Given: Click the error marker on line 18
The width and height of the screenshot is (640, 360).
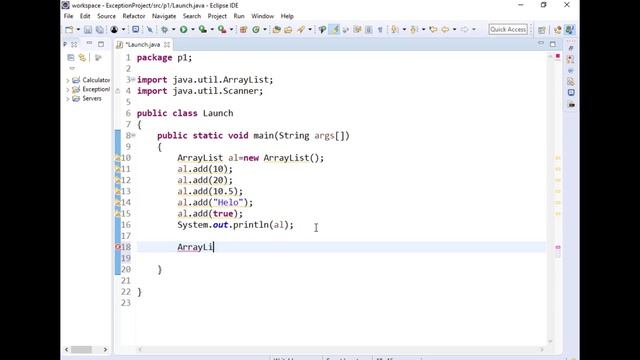Looking at the screenshot, I should point(118,247).
